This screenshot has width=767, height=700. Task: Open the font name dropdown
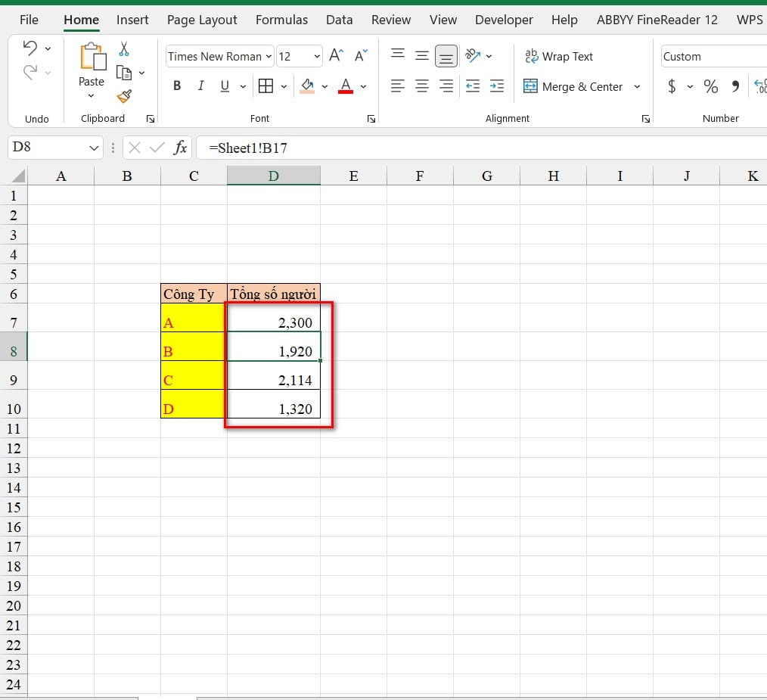coord(269,57)
